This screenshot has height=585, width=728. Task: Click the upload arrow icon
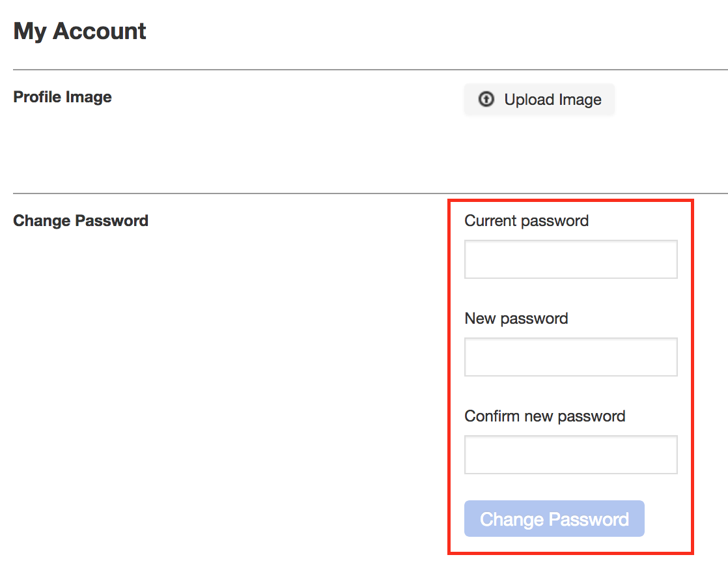(486, 99)
